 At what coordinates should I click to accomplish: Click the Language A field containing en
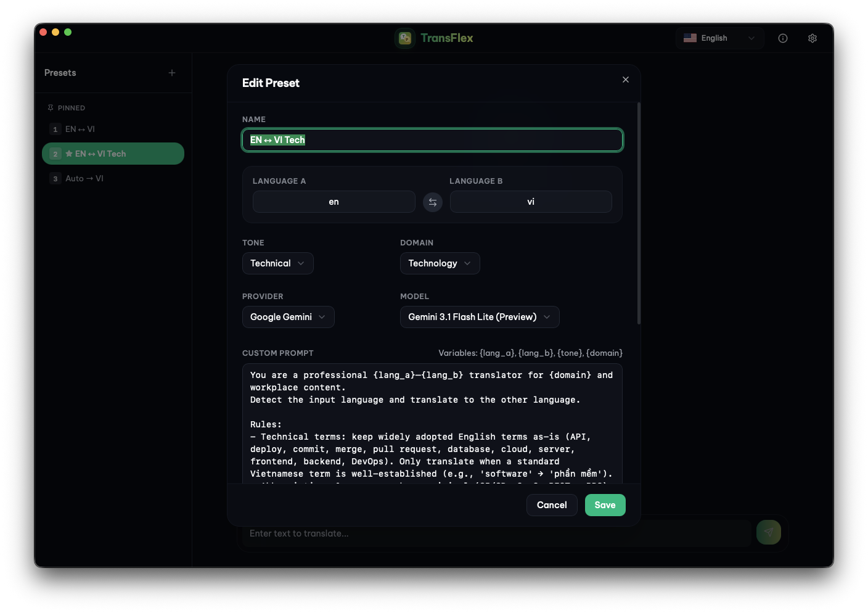point(334,202)
